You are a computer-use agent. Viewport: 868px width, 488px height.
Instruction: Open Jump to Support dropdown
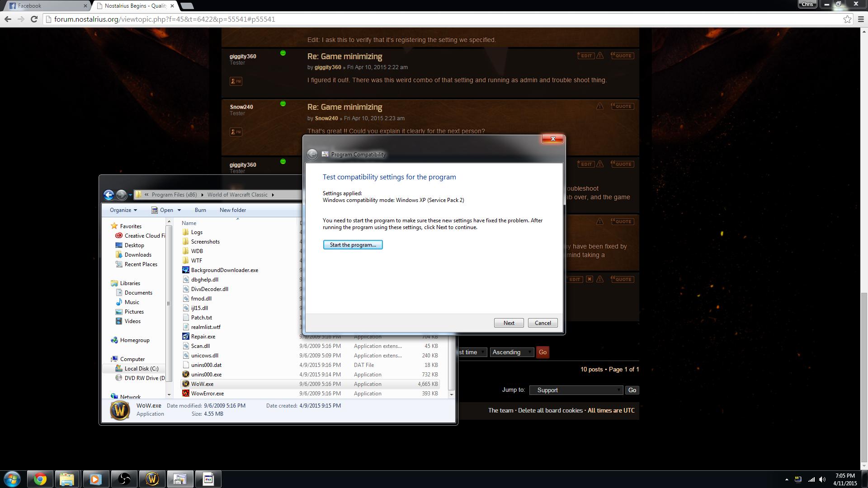click(576, 390)
